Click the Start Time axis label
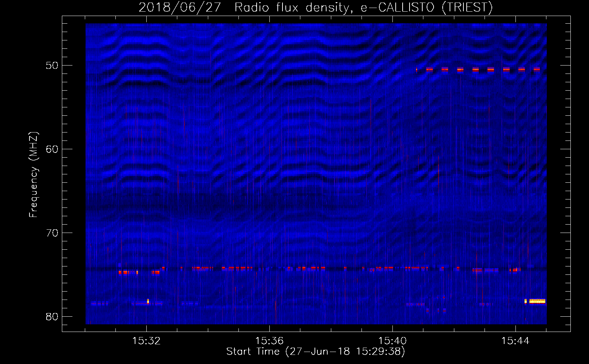The image size is (589, 364). coord(316,352)
